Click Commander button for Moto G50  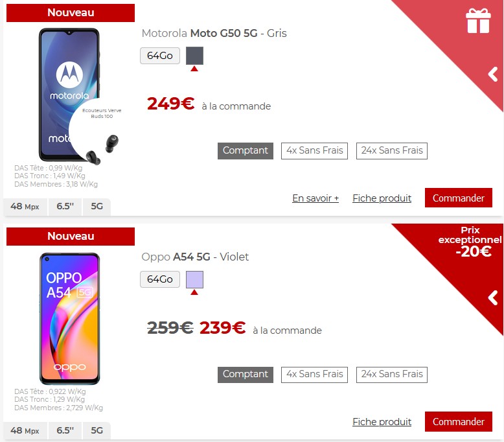coord(459,198)
